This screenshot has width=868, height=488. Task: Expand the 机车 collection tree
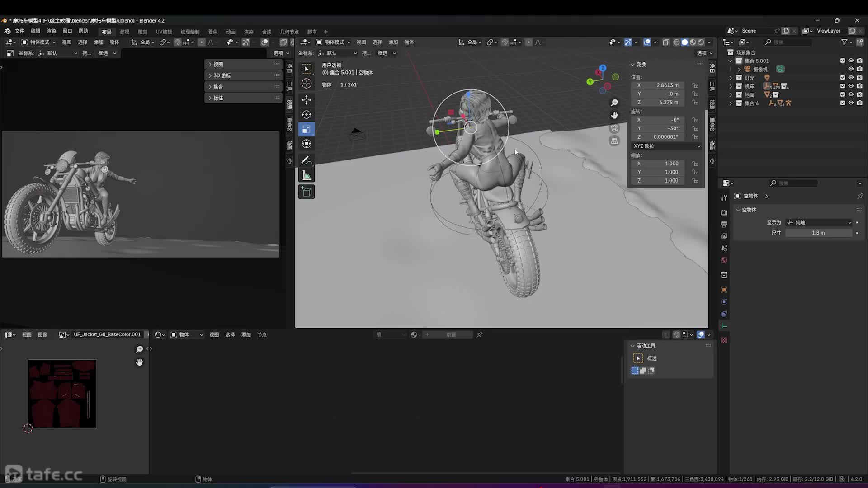(x=731, y=86)
